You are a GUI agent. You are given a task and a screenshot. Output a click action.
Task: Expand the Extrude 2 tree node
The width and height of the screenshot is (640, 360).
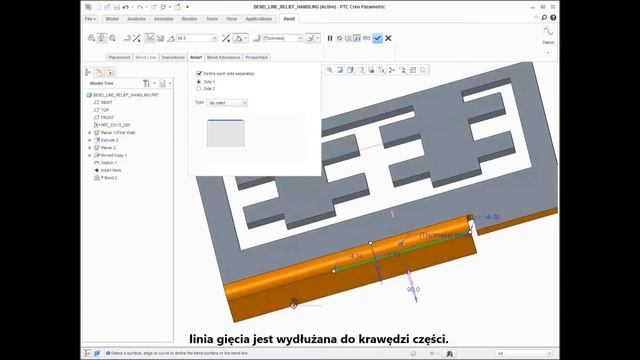tap(90, 140)
